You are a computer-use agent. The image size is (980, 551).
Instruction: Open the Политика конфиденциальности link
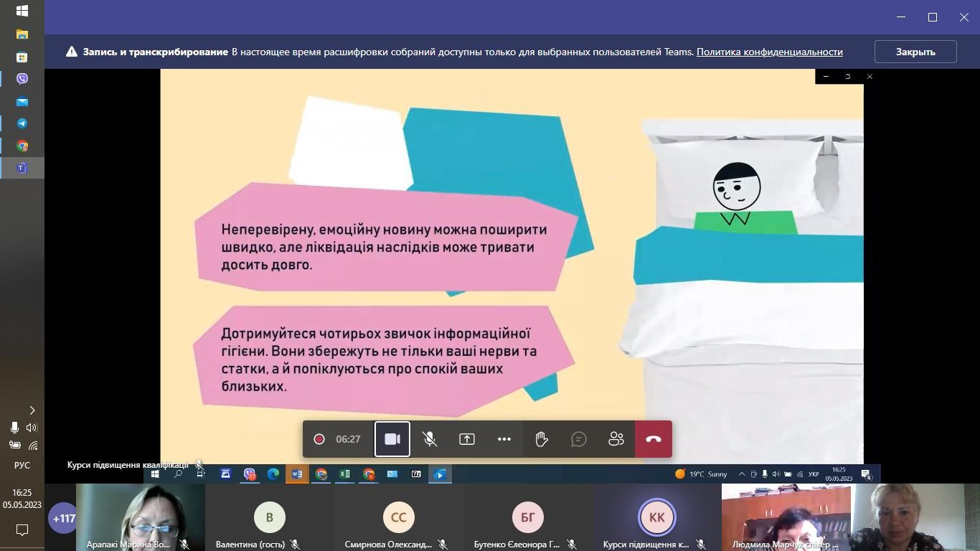click(769, 52)
